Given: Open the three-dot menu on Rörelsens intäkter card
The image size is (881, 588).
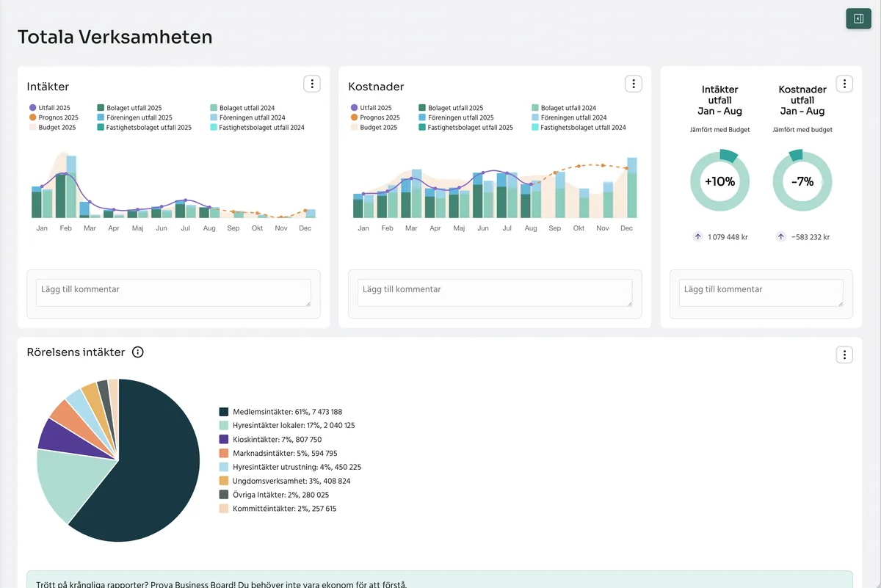Looking at the screenshot, I should pos(844,355).
